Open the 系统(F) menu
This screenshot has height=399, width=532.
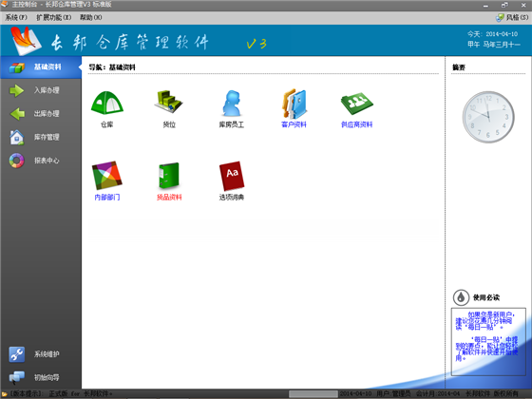click(16, 17)
